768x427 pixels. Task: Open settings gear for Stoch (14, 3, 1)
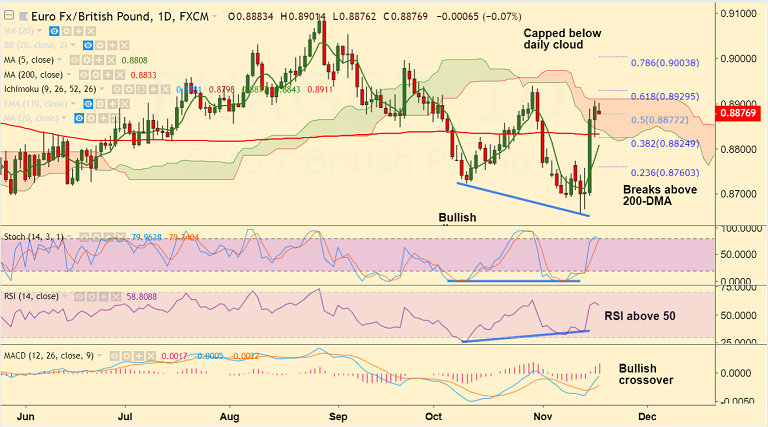(96, 237)
